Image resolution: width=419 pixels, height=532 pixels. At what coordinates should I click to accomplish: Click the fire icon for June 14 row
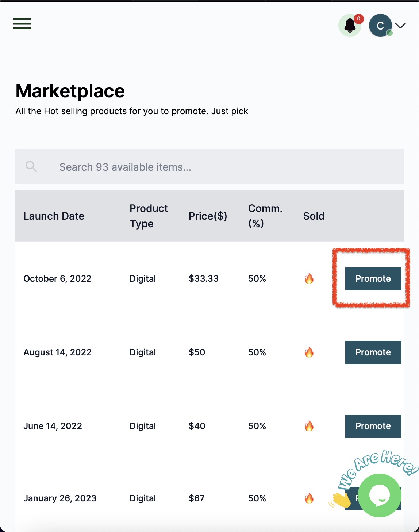point(309,426)
